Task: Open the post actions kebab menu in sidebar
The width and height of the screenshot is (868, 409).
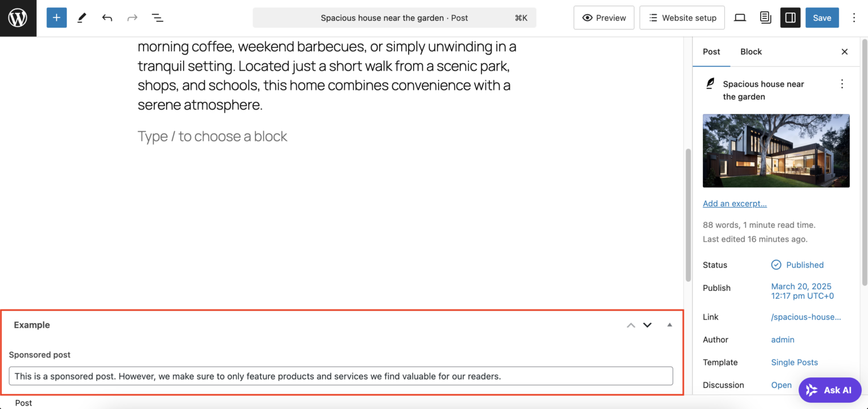Action: coord(842,84)
